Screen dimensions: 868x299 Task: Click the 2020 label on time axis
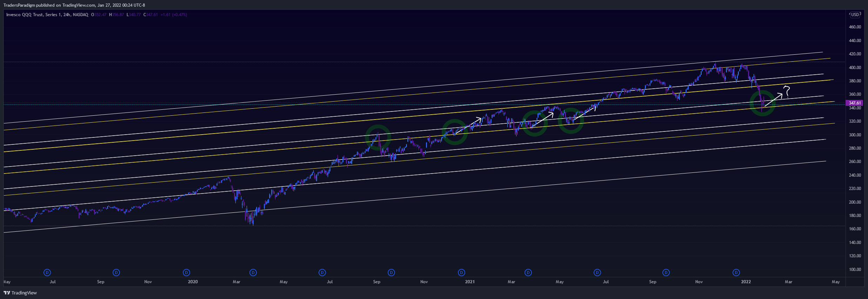point(193,282)
